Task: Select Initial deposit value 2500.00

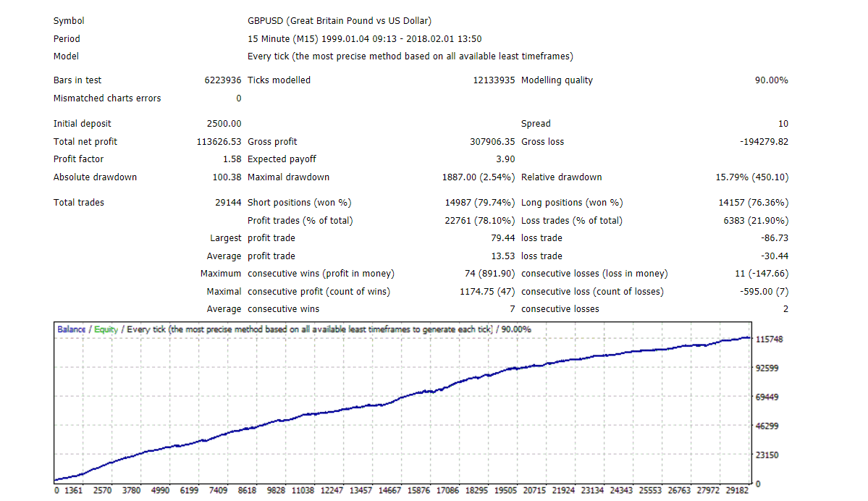Action: [224, 124]
